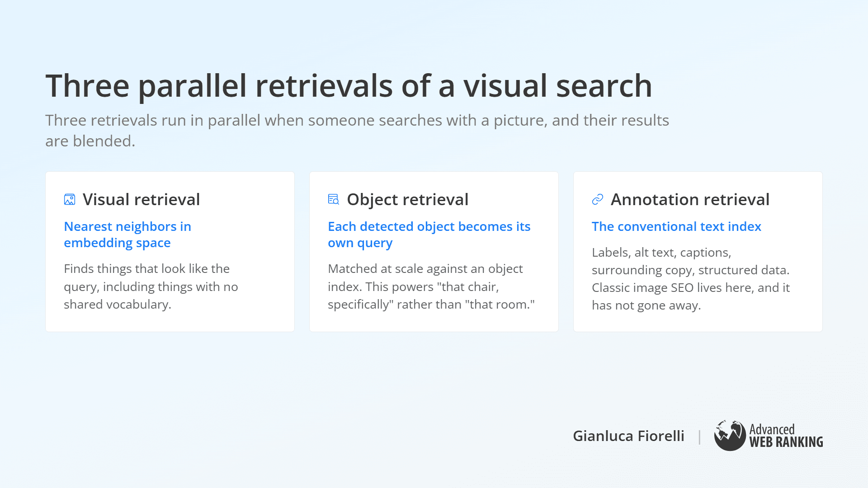Click the image icon beside Visual retrieval
Image resolution: width=868 pixels, height=488 pixels.
point(70,199)
